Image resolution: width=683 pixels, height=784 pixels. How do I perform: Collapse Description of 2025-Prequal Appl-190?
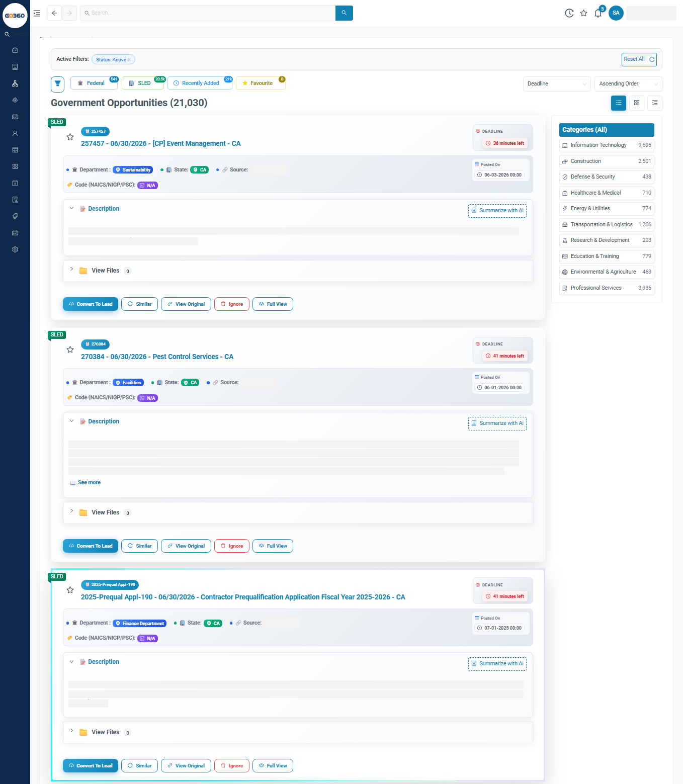click(x=71, y=661)
